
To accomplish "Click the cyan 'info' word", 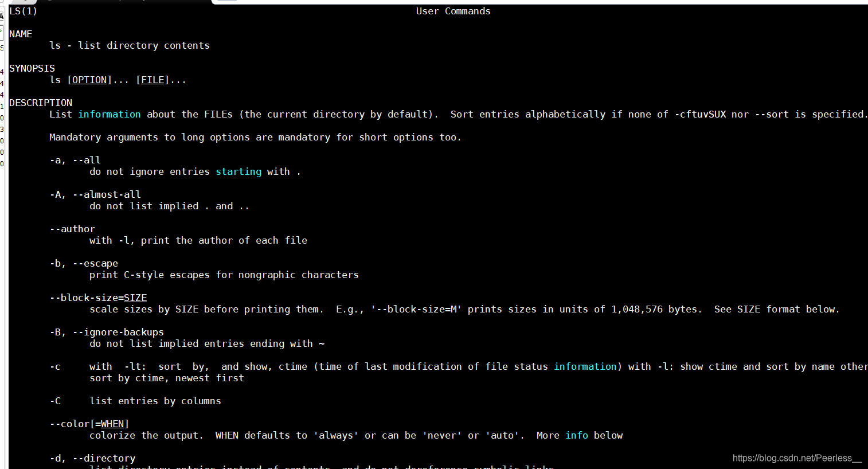I will (577, 435).
